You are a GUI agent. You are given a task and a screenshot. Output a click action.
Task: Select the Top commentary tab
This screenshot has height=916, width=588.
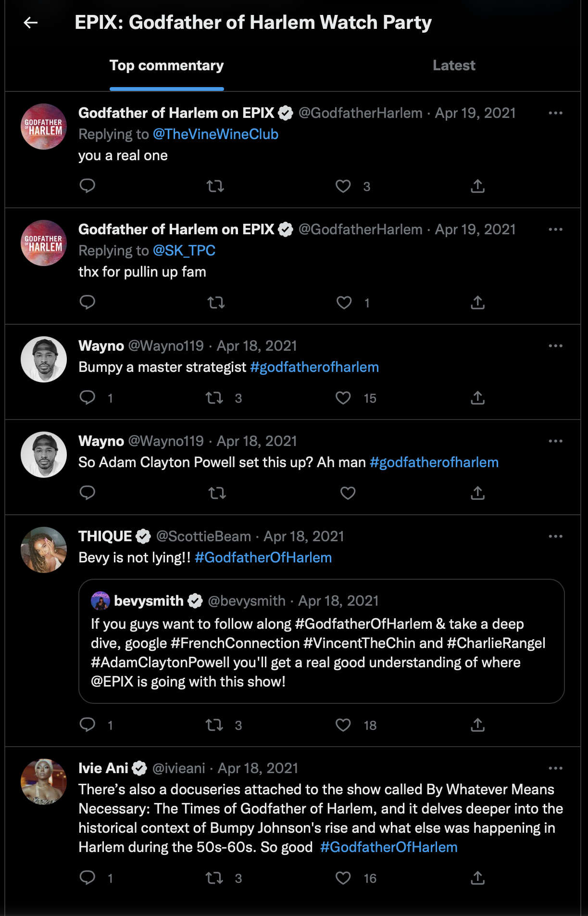[x=166, y=65]
